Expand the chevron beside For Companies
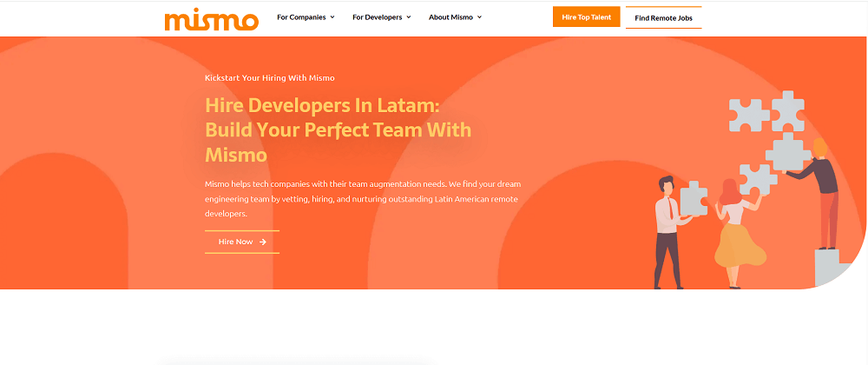 [332, 17]
